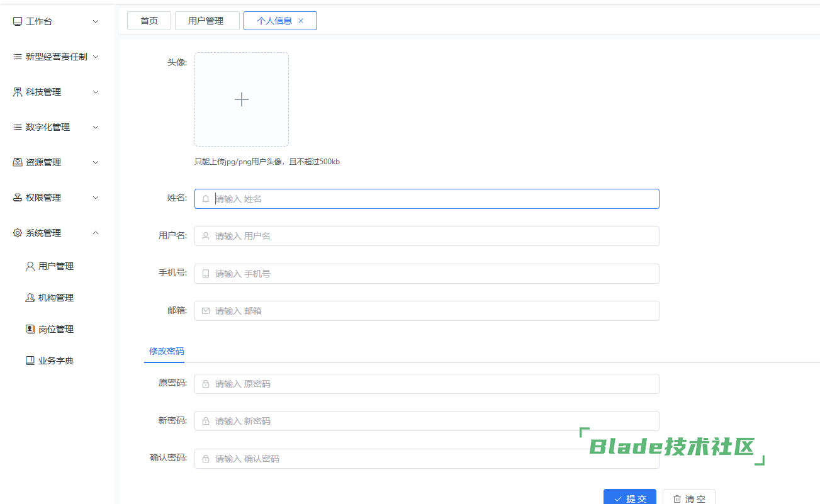Click the 岗位管理 icon in submenu
The image size is (820, 504).
(30, 329)
